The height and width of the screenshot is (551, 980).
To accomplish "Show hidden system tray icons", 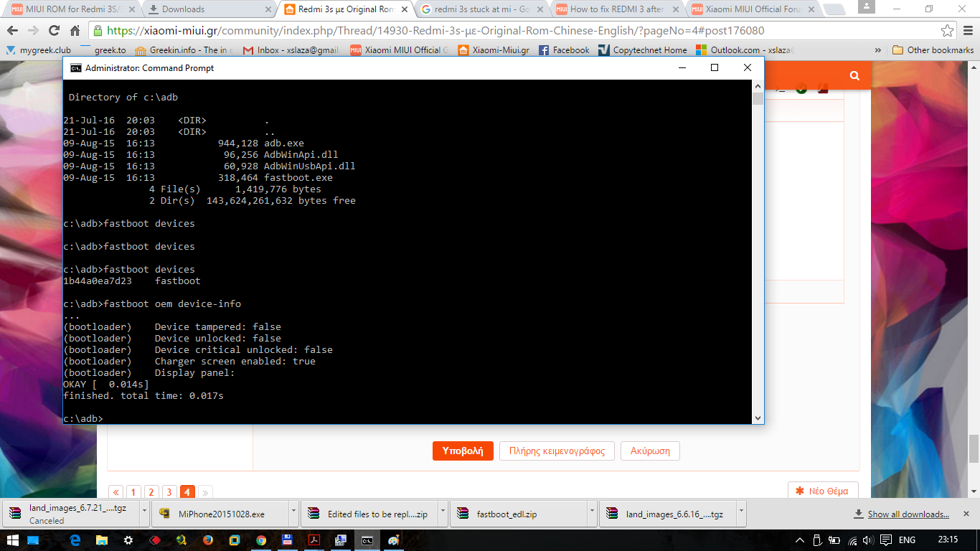I will tap(801, 540).
